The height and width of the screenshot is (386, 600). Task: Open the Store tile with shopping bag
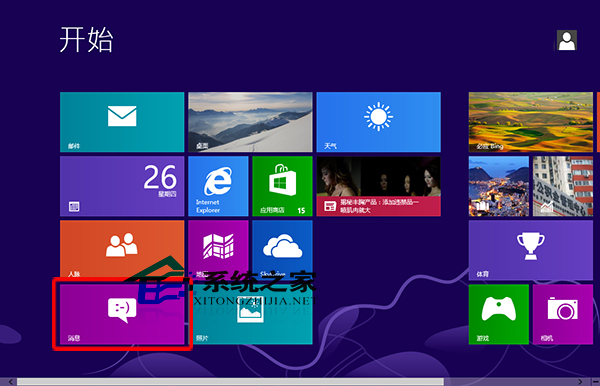coord(282,186)
